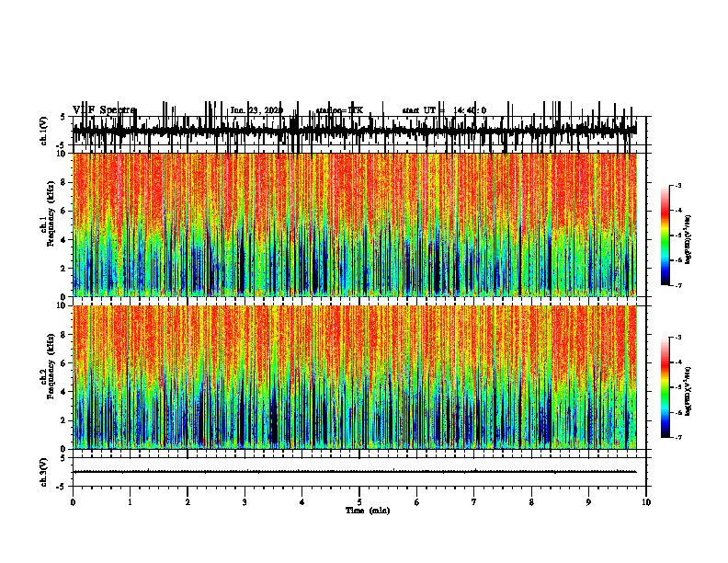Click the station label in the header
This screenshot has height=563, width=728.
pos(339,110)
